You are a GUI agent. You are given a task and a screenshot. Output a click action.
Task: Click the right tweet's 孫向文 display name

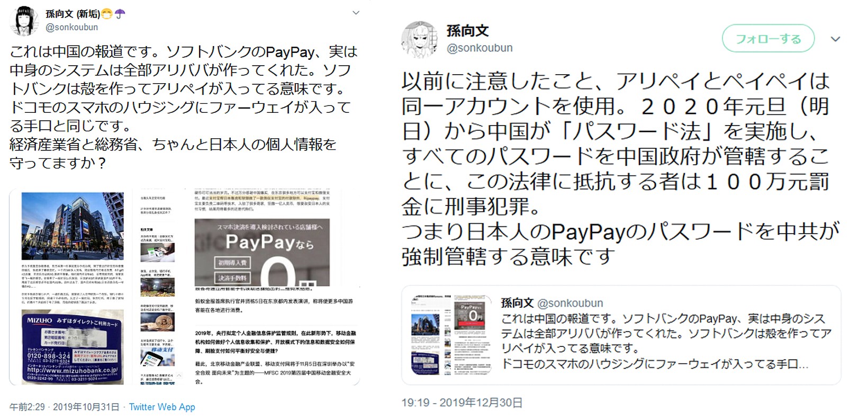click(467, 31)
